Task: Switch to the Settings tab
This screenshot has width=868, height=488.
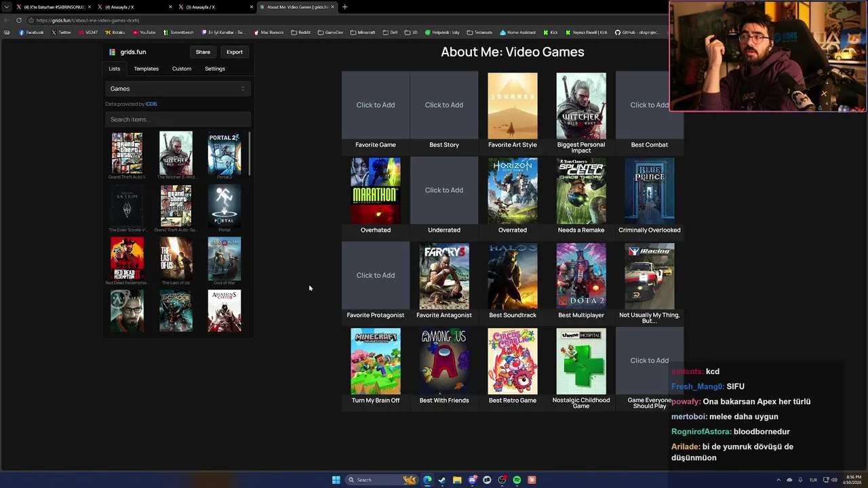Action: point(215,68)
